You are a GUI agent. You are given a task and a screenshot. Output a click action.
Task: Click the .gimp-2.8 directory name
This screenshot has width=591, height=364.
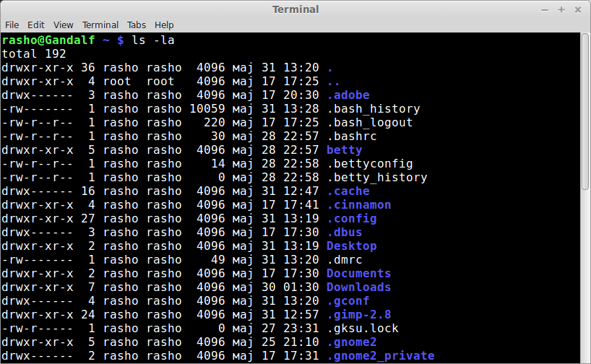click(359, 315)
